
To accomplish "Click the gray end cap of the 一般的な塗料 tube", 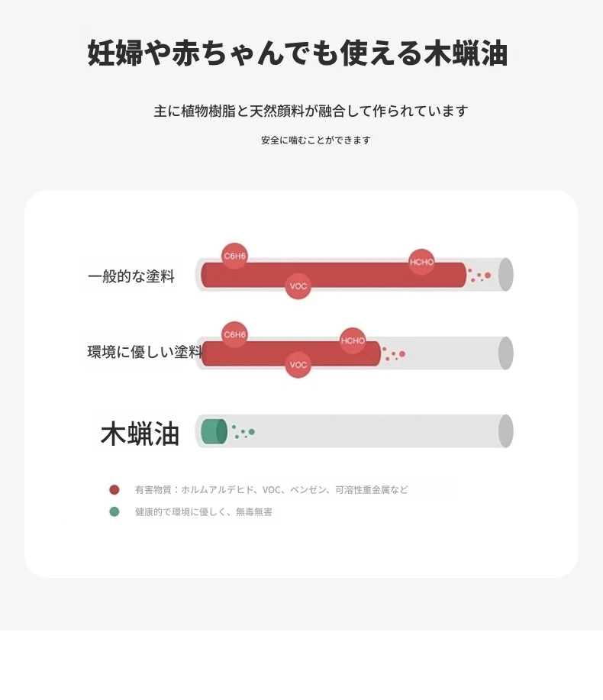I will coord(505,275).
